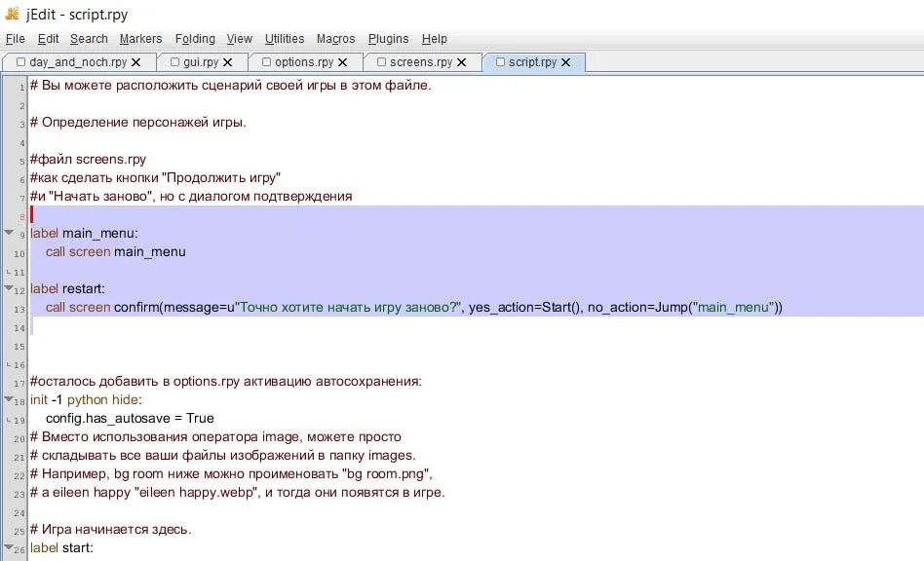Close the gui.rpy tab

[x=227, y=62]
